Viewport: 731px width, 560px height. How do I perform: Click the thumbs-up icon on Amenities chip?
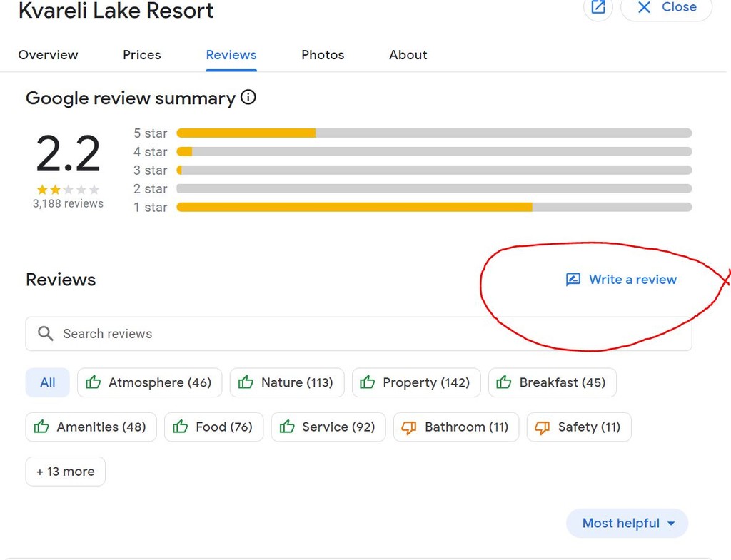click(x=41, y=427)
